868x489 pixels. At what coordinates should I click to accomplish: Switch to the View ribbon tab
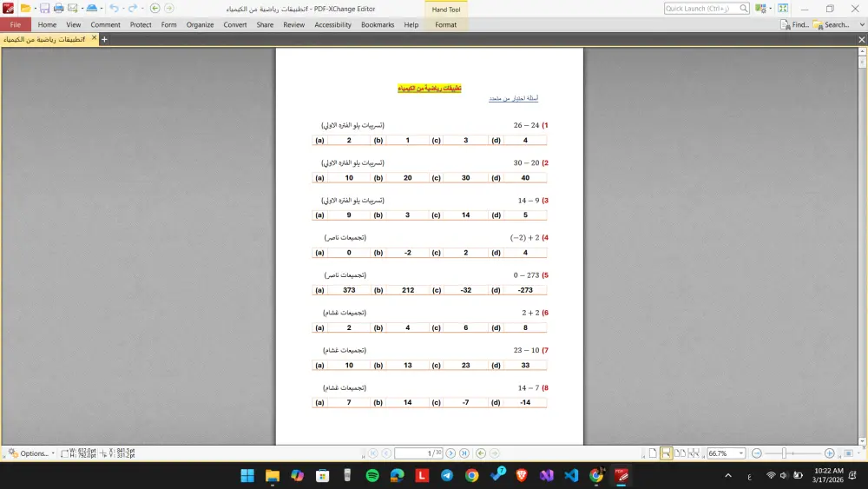pyautogui.click(x=74, y=25)
